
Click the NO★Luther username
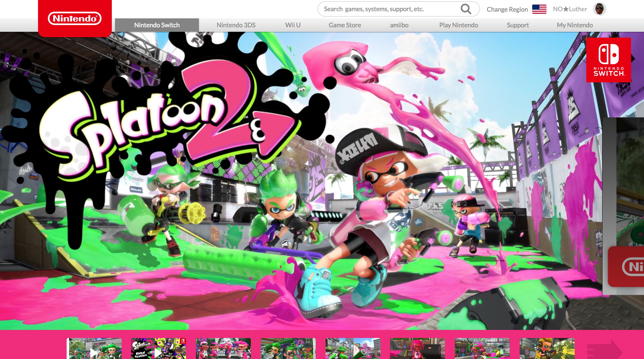[570, 9]
